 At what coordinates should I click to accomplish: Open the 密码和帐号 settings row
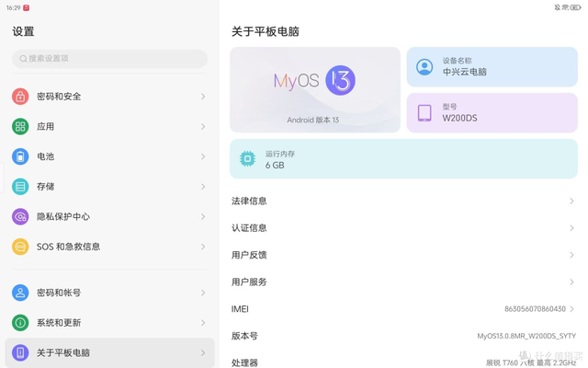pos(109,293)
